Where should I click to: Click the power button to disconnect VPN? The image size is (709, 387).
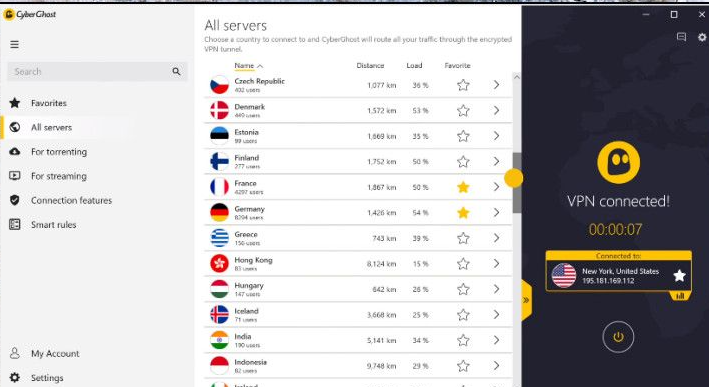pyautogui.click(x=618, y=337)
